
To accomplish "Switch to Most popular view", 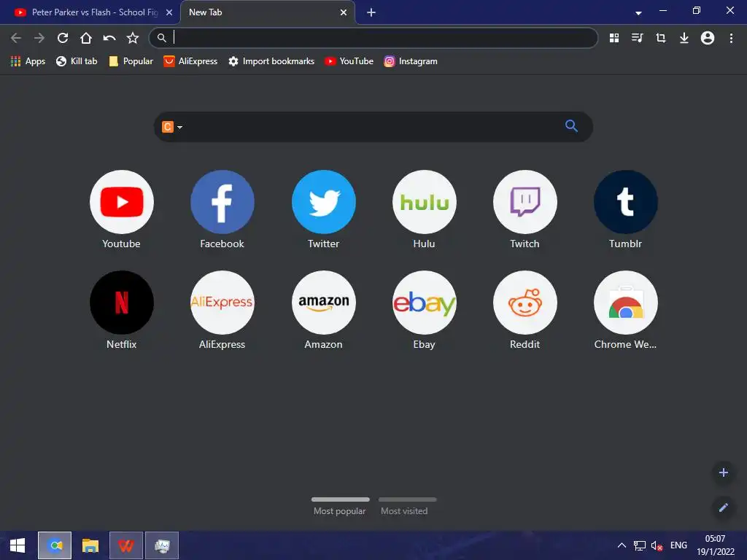I will click(x=340, y=506).
